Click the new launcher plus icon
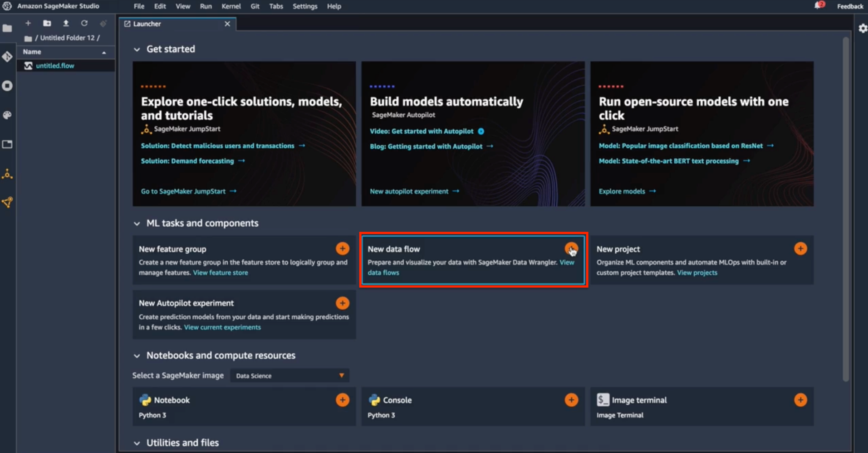 click(28, 23)
